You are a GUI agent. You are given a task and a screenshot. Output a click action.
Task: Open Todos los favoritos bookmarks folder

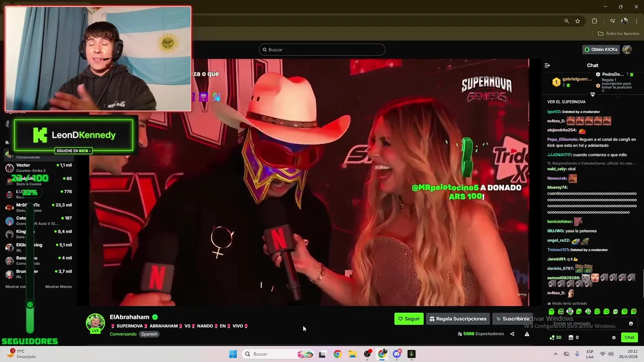(x=618, y=34)
